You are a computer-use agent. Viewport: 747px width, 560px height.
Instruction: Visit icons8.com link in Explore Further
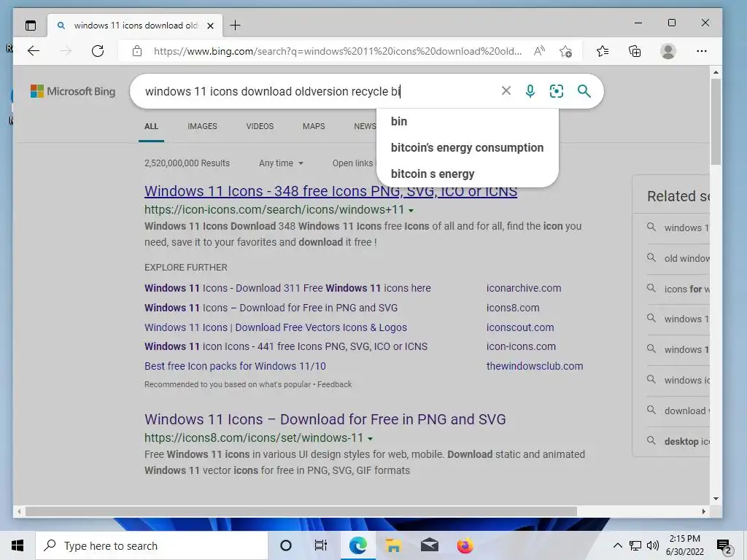point(513,308)
